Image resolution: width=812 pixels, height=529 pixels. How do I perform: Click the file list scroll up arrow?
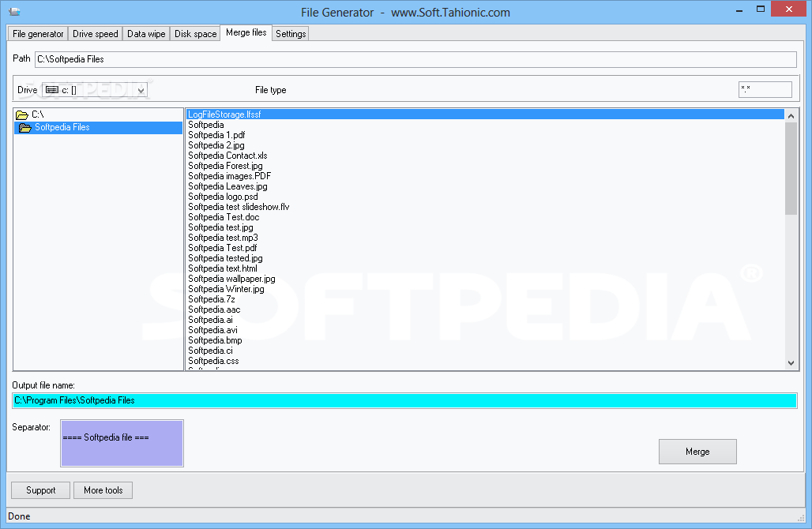[x=791, y=116]
